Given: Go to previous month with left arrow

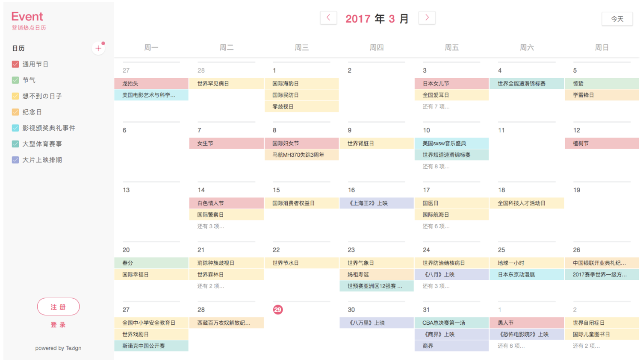Looking at the screenshot, I should pos(328,18).
